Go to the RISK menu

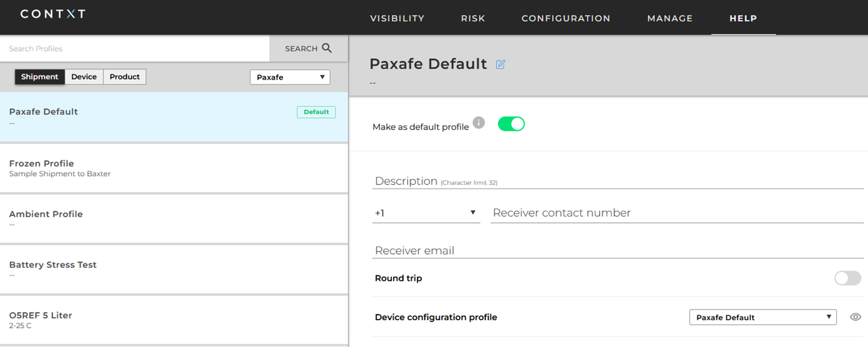473,18
